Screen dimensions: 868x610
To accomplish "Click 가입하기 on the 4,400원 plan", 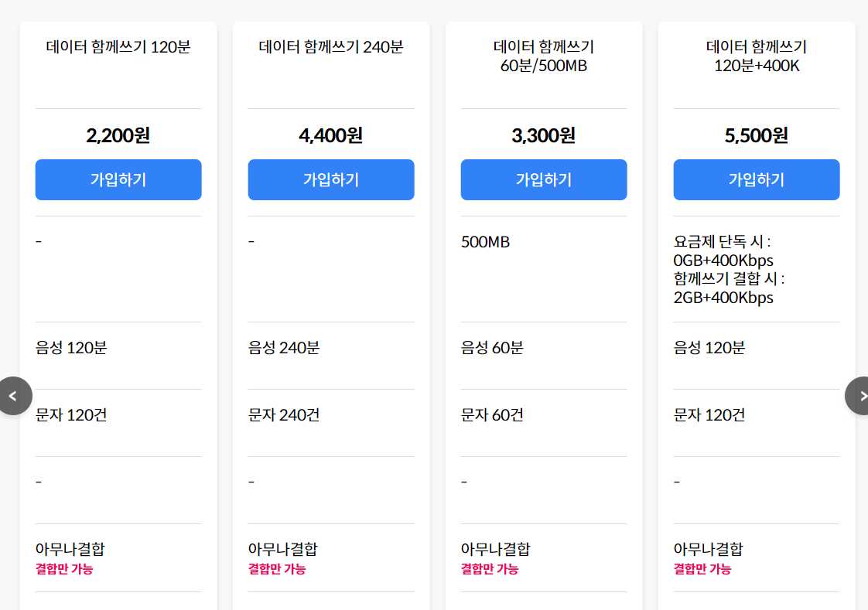I will click(330, 179).
